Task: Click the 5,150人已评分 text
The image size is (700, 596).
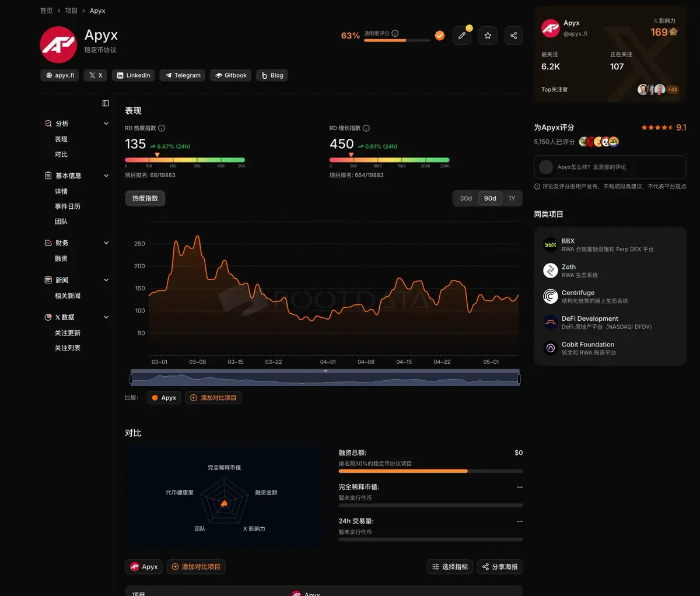Action: [x=554, y=142]
